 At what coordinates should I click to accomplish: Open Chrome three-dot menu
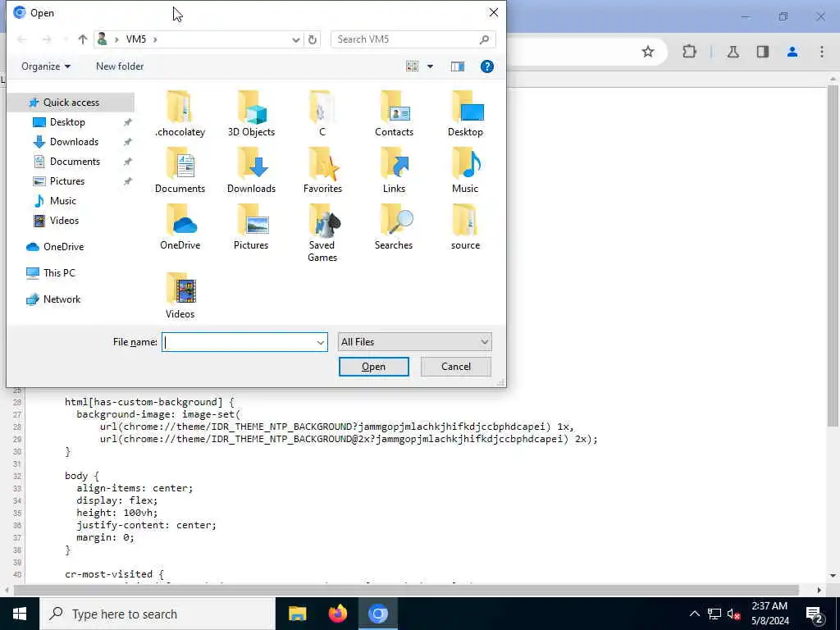coord(822,52)
